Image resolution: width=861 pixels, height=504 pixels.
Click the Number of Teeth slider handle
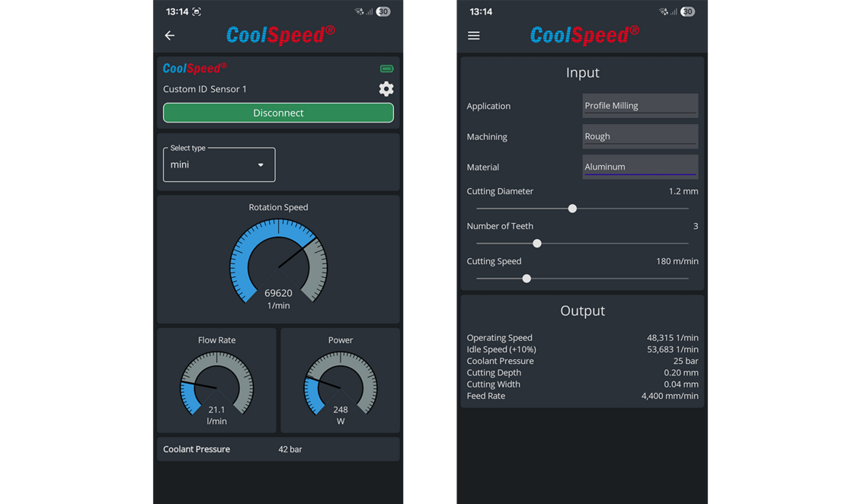tap(537, 244)
